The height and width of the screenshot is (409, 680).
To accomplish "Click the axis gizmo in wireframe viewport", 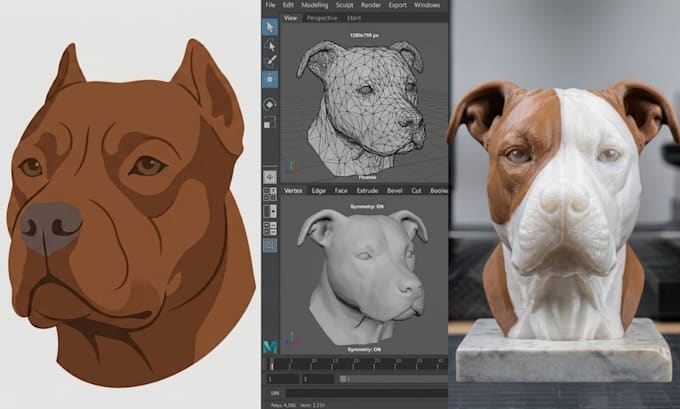I will 291,168.
